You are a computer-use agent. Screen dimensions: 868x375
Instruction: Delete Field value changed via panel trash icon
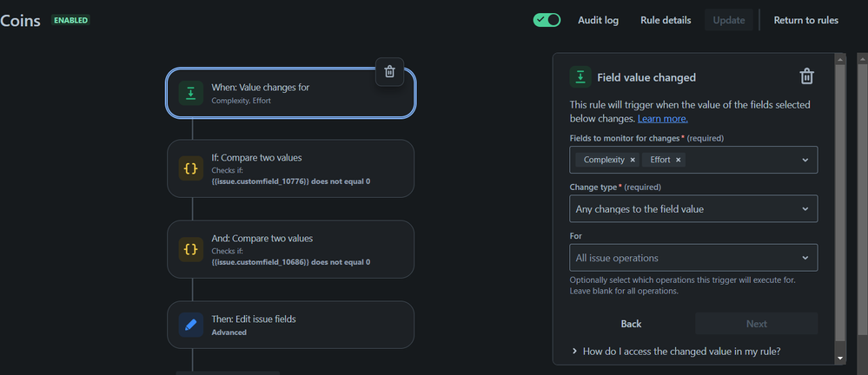806,77
